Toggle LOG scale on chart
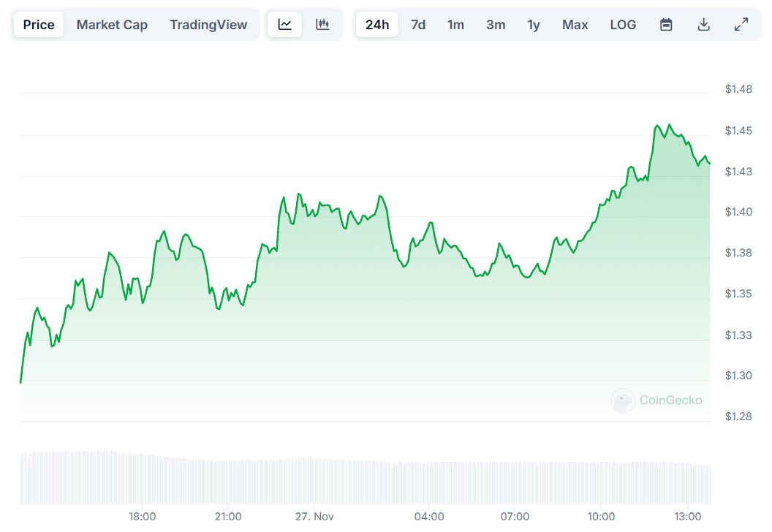 pos(623,25)
